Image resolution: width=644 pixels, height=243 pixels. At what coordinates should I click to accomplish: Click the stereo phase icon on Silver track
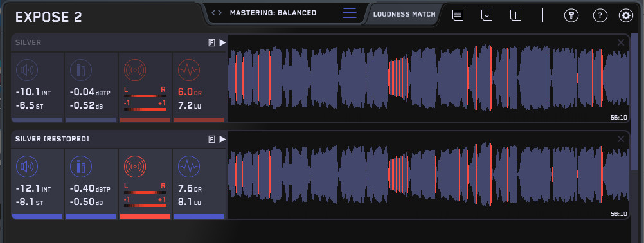tap(135, 70)
